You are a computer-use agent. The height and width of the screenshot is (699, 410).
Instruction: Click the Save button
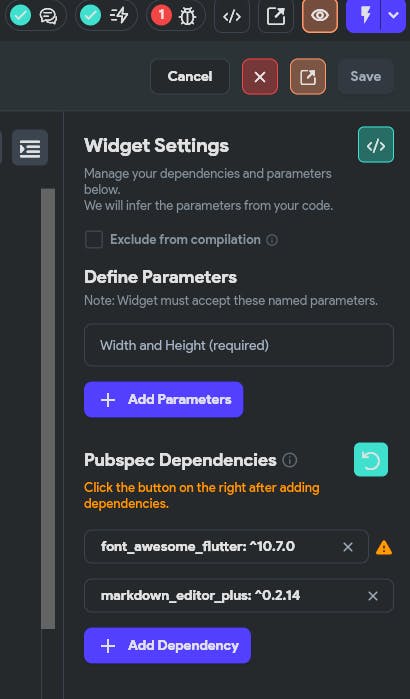tap(365, 77)
